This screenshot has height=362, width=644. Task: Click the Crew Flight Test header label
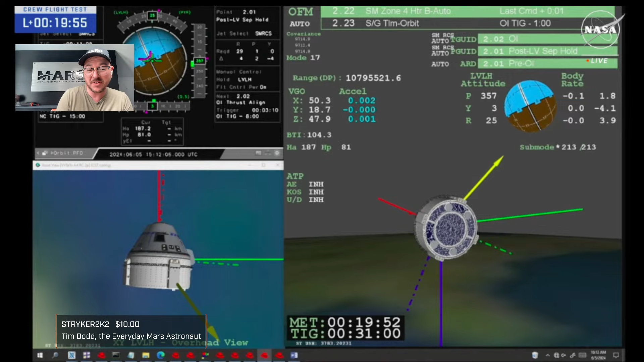(55, 9)
